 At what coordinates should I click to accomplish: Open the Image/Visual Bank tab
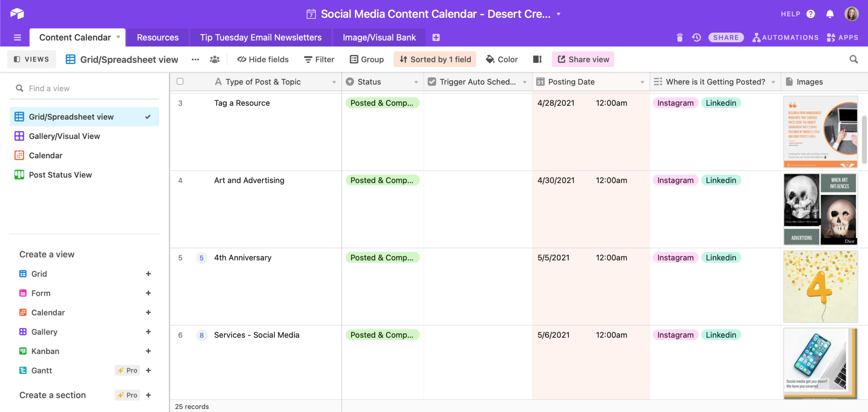(379, 37)
